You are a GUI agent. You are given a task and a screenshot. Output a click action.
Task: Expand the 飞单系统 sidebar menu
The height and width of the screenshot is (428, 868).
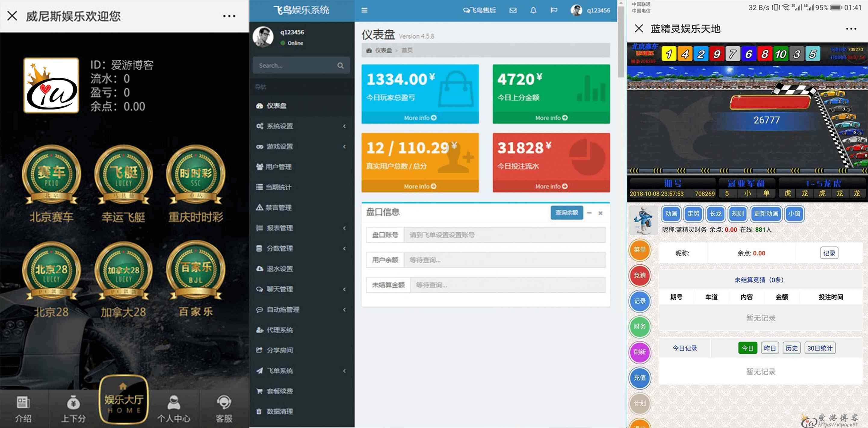[x=301, y=371]
